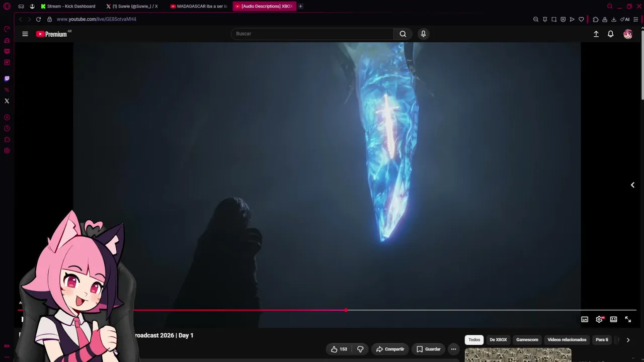Share the video with Compartir
This screenshot has height=362, width=644.
(x=390, y=349)
